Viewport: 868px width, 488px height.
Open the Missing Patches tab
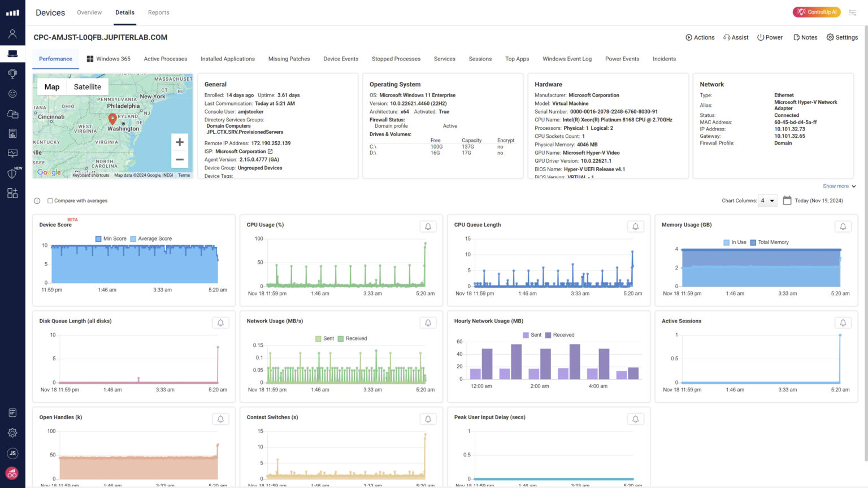(289, 59)
